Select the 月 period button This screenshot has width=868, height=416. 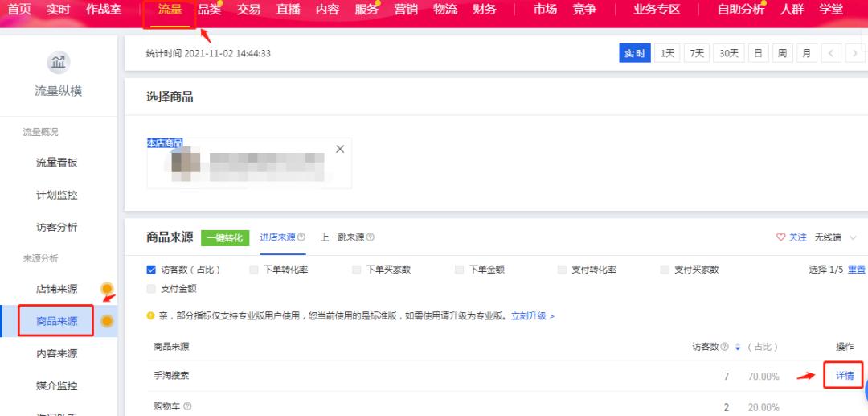click(x=807, y=54)
